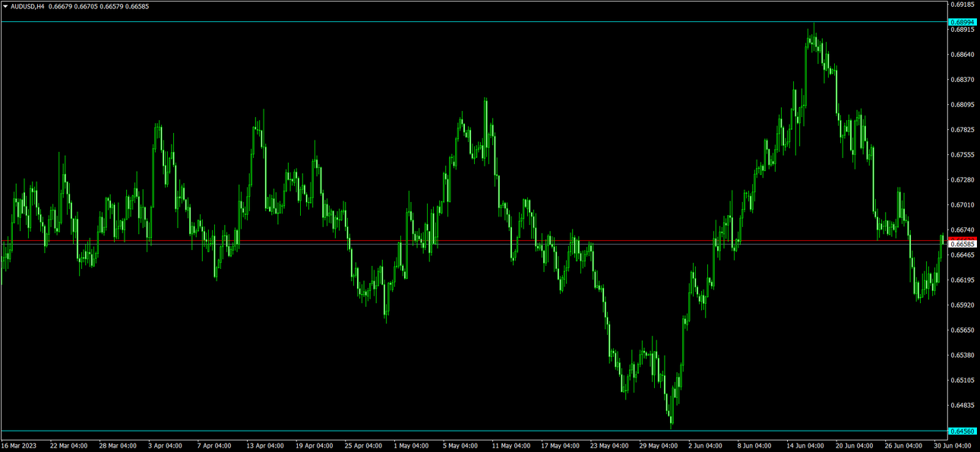Click the 11 May 04:00 time label
This screenshot has width=980, height=452.
511,446
